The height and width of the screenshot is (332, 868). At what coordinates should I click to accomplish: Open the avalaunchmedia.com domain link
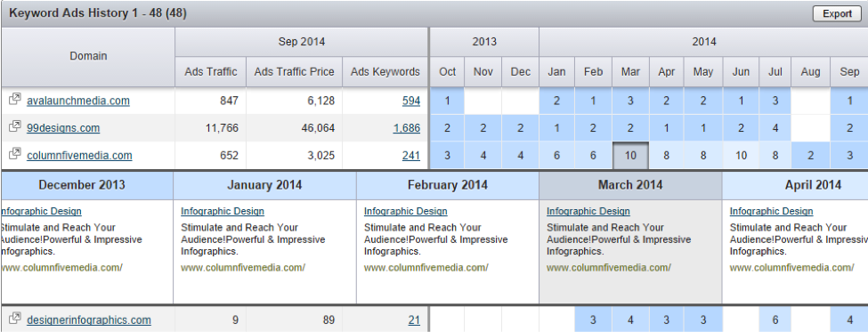point(78,101)
